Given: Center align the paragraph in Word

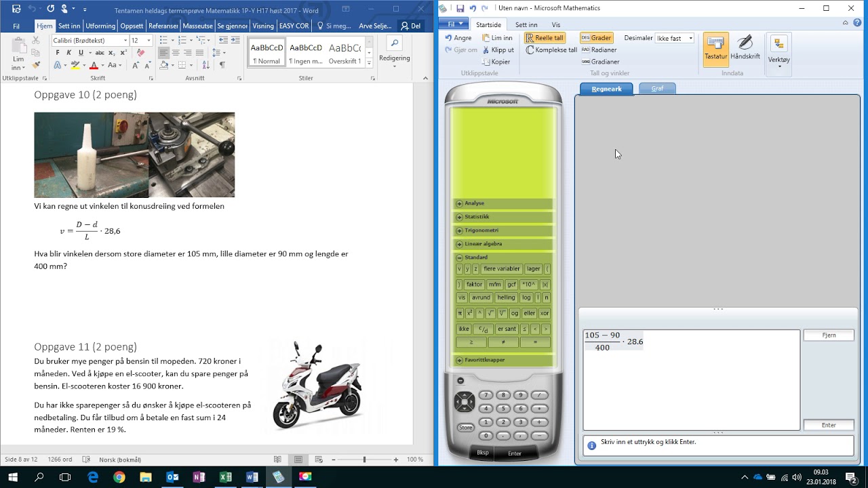Looking at the screenshot, I should pos(175,53).
